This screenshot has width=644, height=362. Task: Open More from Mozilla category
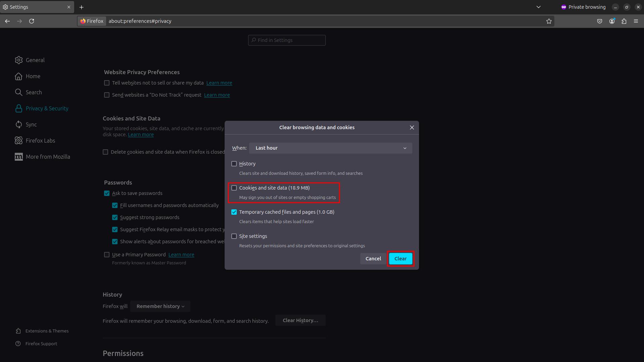pos(42,157)
